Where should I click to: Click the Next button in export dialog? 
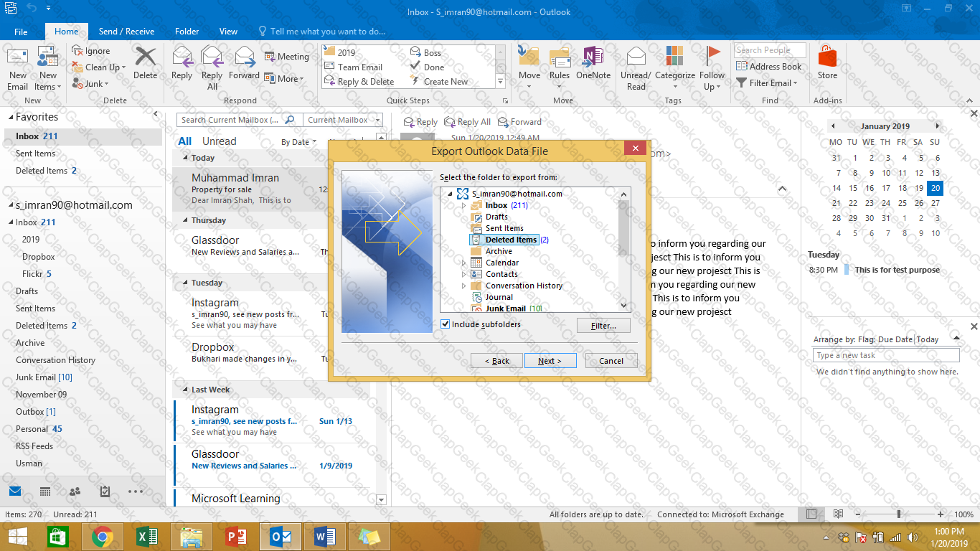[550, 361]
